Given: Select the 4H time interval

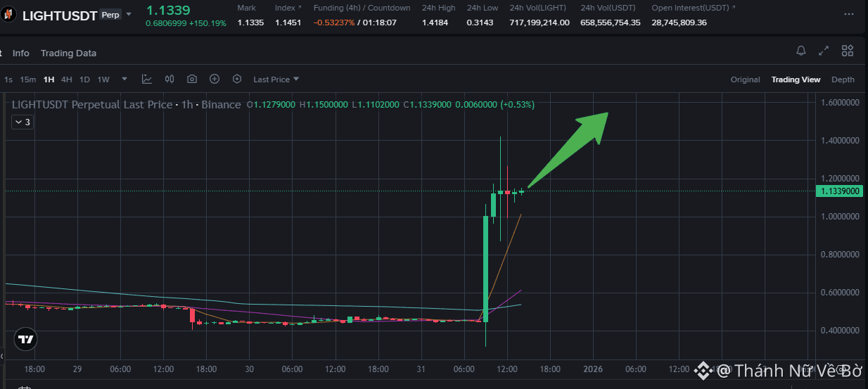Looking at the screenshot, I should (67, 79).
